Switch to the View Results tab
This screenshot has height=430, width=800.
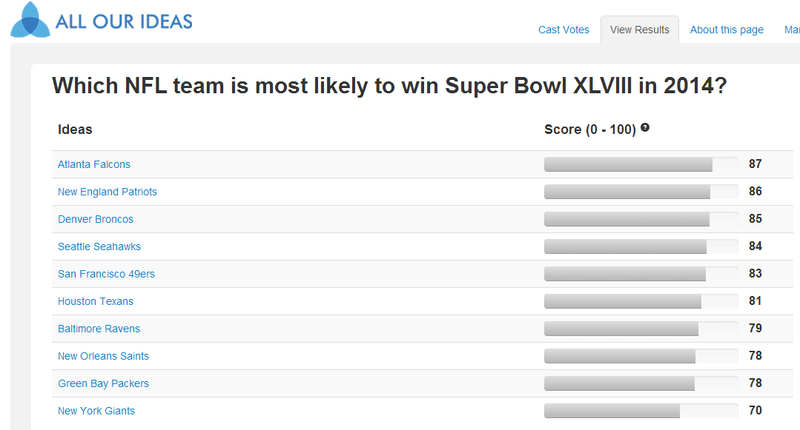pyautogui.click(x=639, y=30)
